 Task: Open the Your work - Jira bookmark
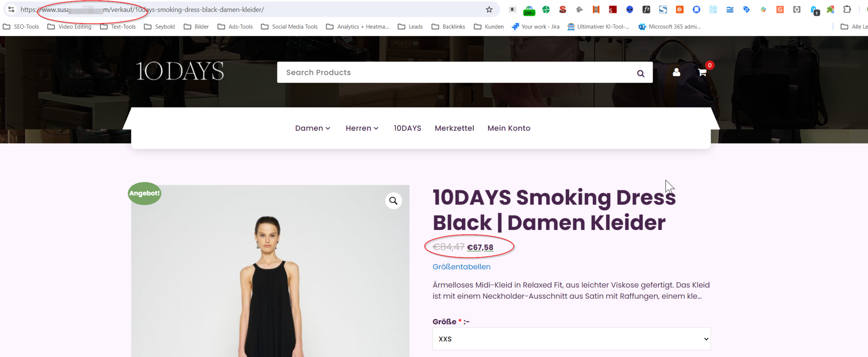click(536, 26)
